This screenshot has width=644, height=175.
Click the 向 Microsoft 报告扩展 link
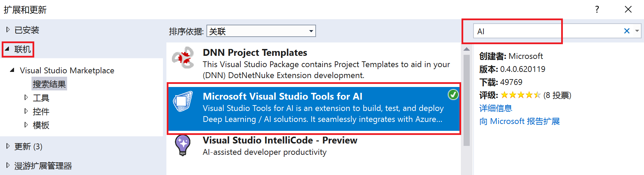[x=519, y=121]
